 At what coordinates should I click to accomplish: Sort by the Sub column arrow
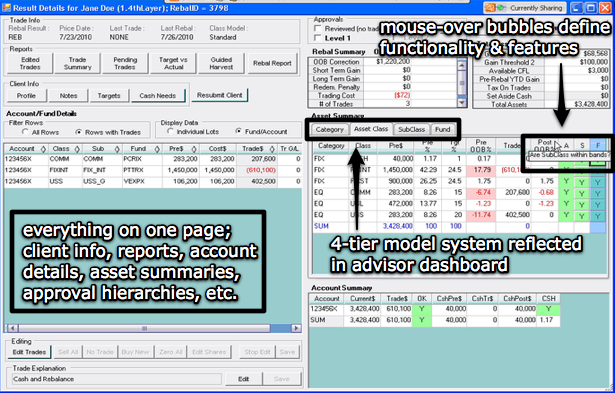tap(117, 149)
